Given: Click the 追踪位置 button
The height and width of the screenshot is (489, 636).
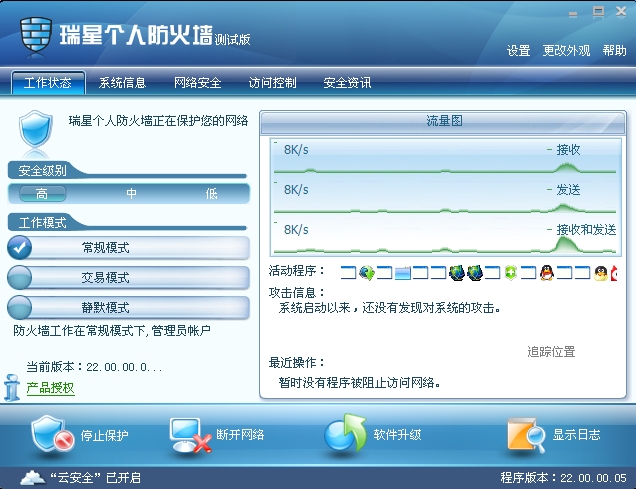Looking at the screenshot, I should coord(551,352).
